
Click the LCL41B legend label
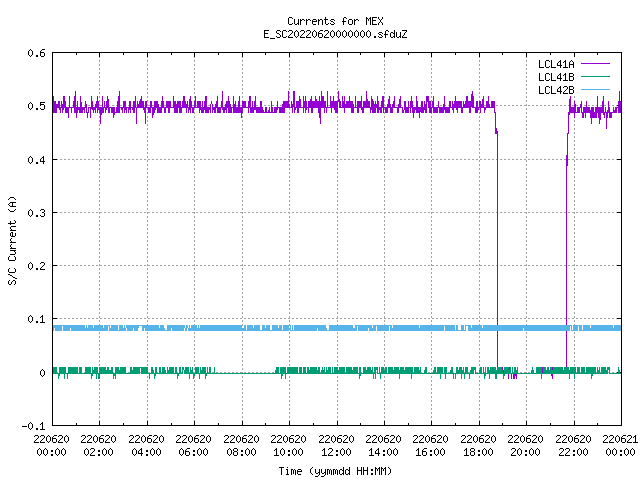coord(556,77)
